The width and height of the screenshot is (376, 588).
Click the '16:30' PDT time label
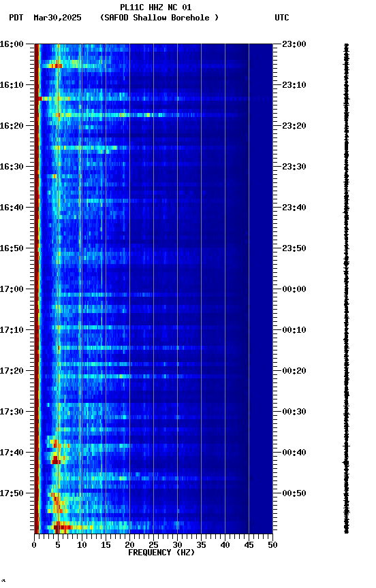12,167
